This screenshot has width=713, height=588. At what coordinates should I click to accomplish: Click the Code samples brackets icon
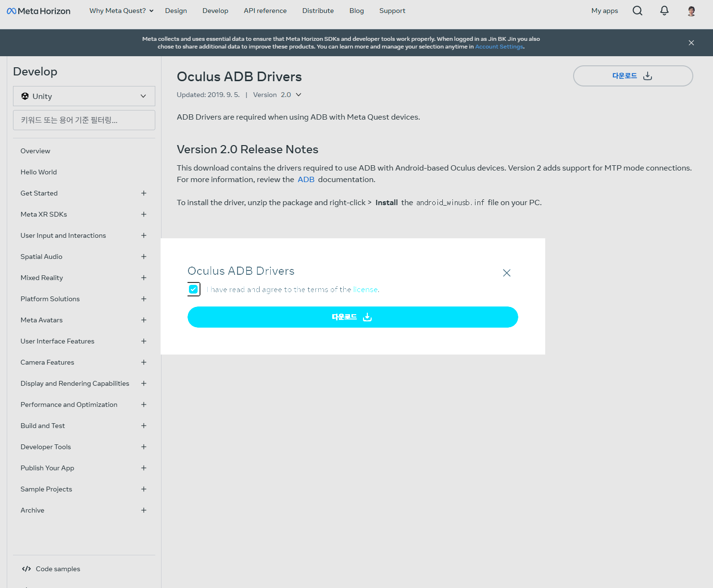[26, 569]
